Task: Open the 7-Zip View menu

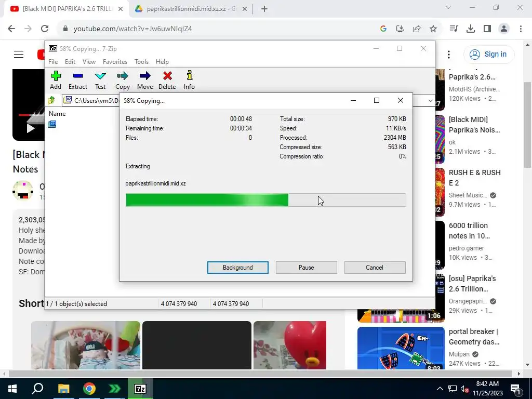Action: pyautogui.click(x=89, y=62)
